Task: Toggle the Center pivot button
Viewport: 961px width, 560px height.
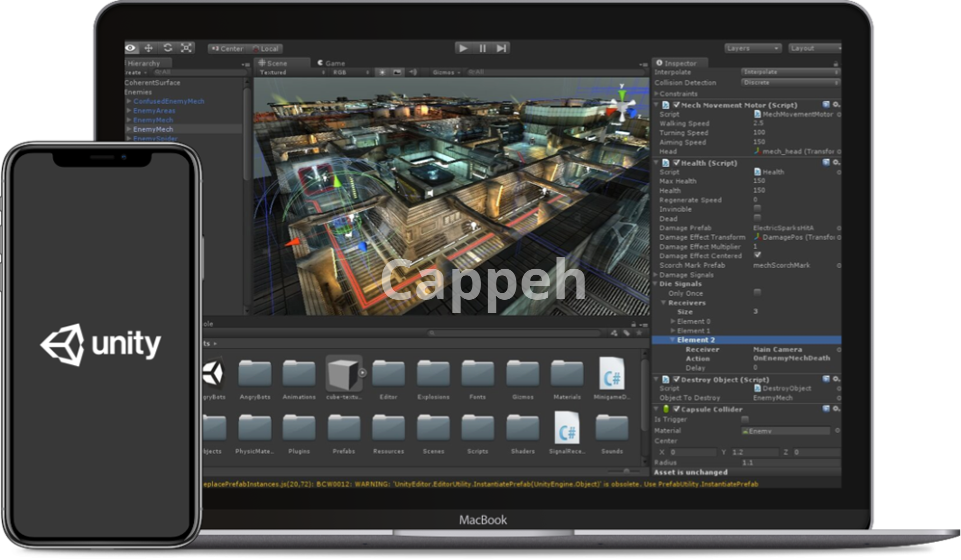Action: tap(227, 49)
